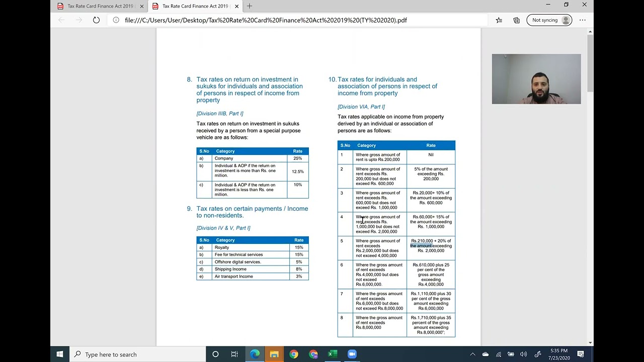Viewport: 644px width, 362px height.
Task: Click the scrollbar up arrow
Action: [590, 32]
